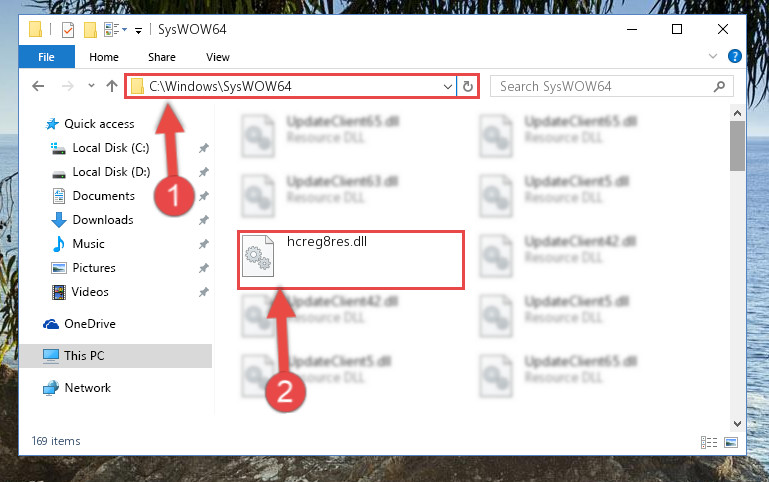The image size is (769, 482).
Task: Switch to the View ribbon tab
Action: [218, 57]
